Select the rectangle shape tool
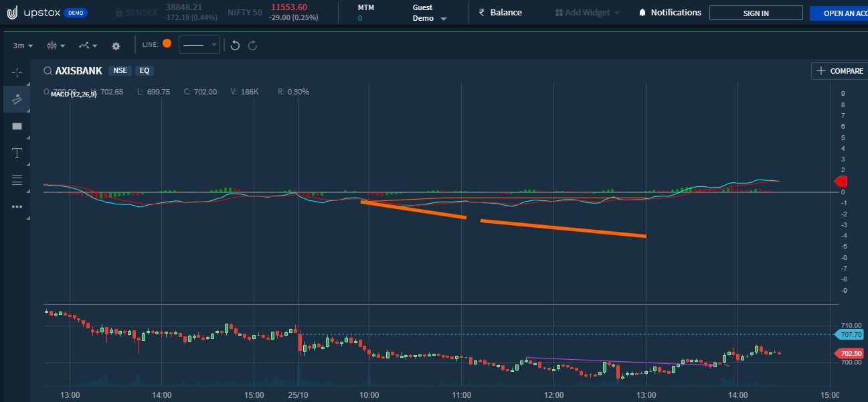Screen dimensions: 868x402 pyautogui.click(x=17, y=126)
